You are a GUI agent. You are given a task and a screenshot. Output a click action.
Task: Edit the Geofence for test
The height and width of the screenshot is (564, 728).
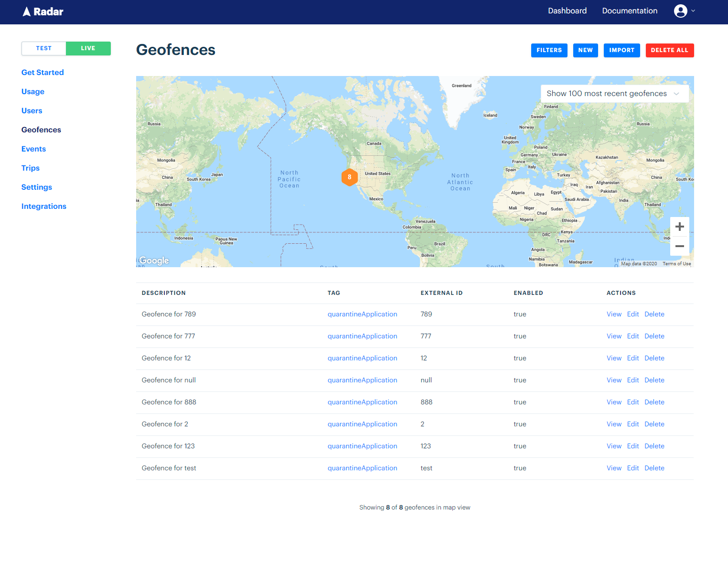(x=633, y=468)
